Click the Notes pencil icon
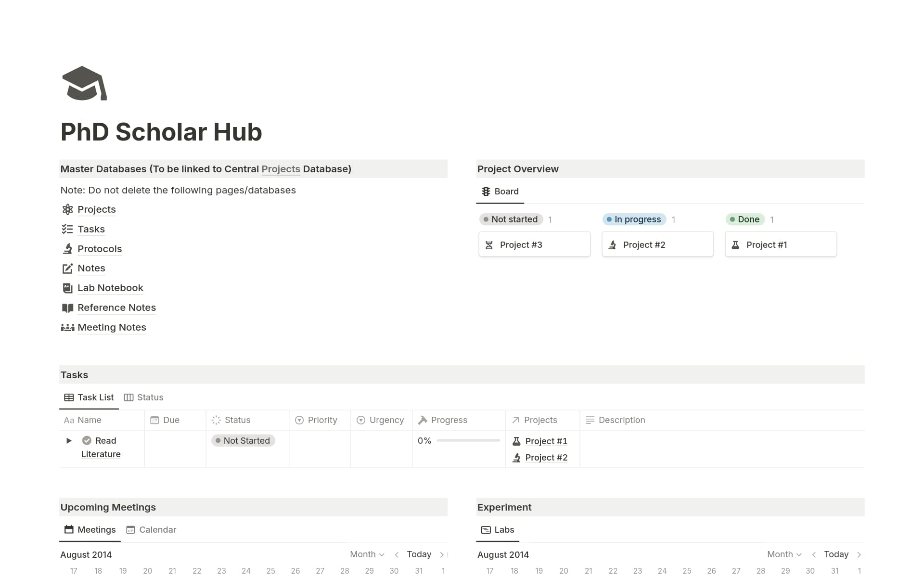Image resolution: width=924 pixels, height=577 pixels. 67,269
